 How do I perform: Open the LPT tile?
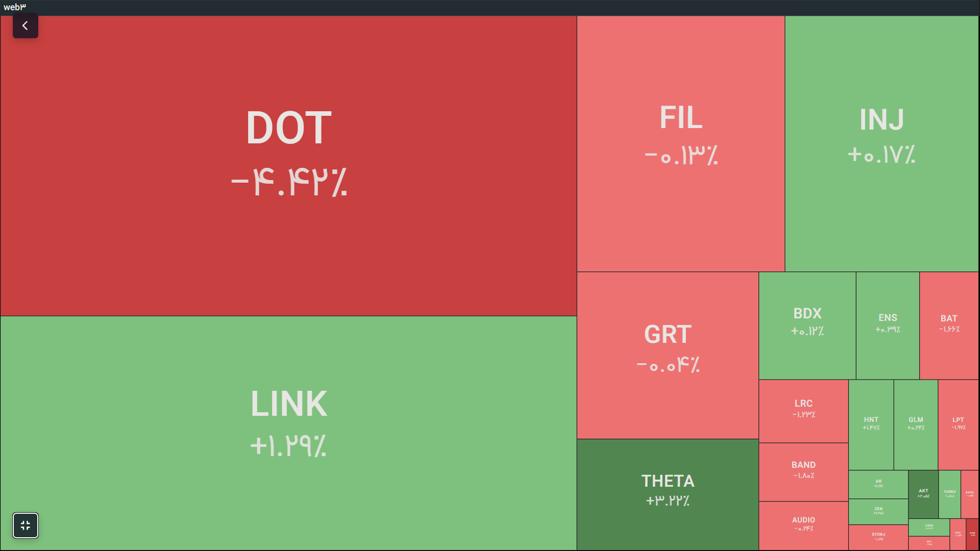[958, 425]
